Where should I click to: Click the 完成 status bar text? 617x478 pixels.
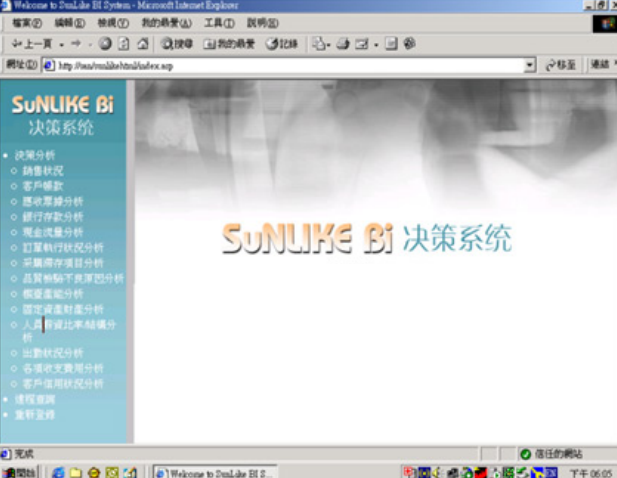pos(24,454)
